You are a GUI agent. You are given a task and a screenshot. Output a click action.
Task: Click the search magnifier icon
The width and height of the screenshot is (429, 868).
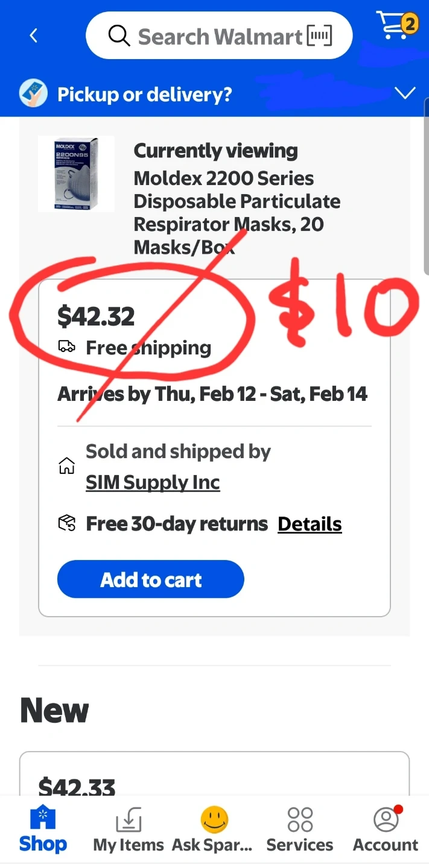pyautogui.click(x=119, y=36)
